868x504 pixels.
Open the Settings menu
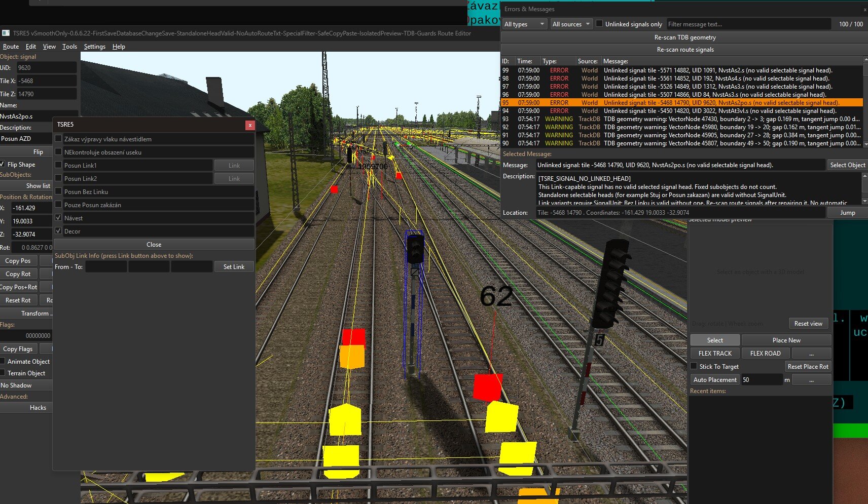95,46
